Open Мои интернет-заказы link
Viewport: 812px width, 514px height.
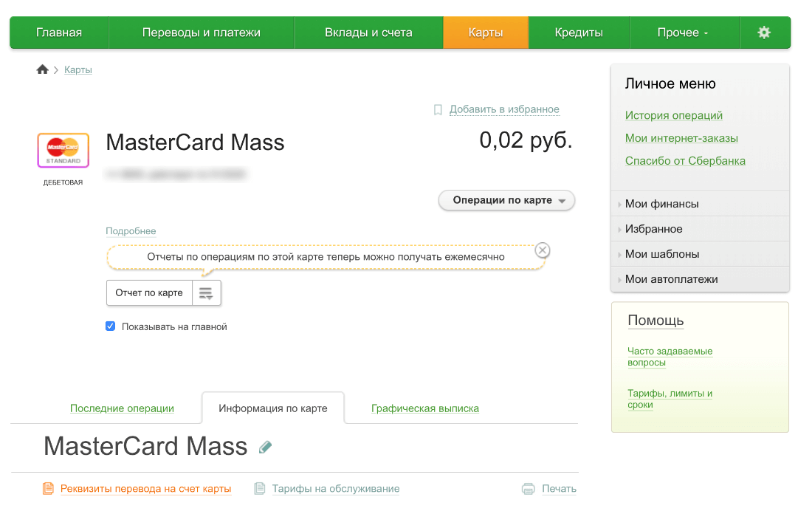pos(681,138)
